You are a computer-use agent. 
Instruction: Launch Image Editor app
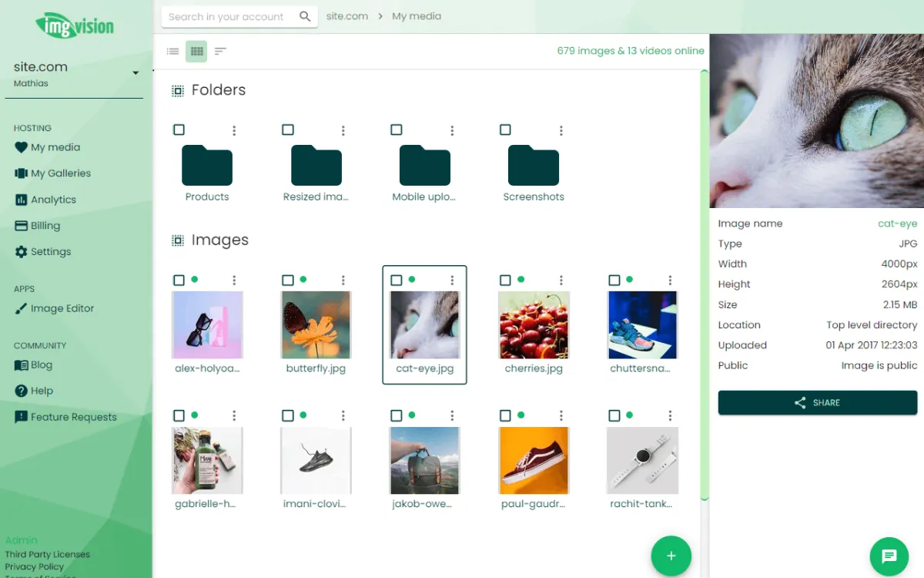click(62, 308)
